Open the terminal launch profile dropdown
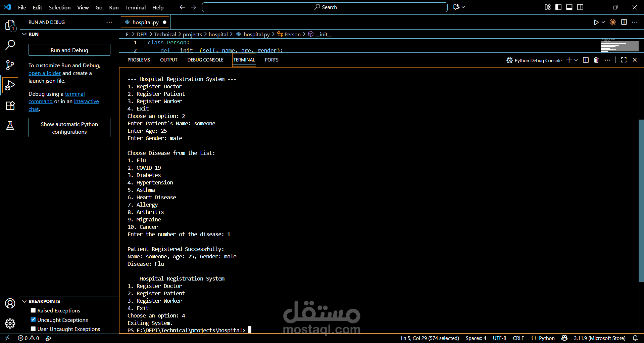 coord(576,60)
